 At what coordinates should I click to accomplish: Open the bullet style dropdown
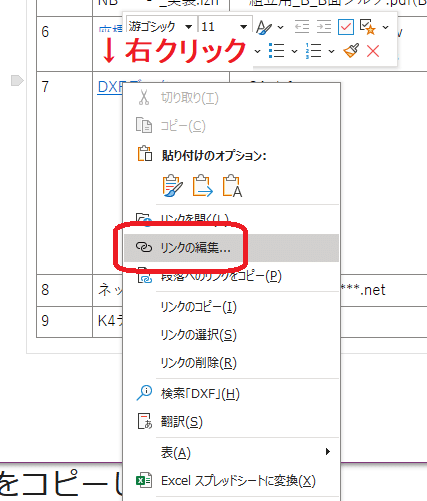pyautogui.click(x=294, y=51)
